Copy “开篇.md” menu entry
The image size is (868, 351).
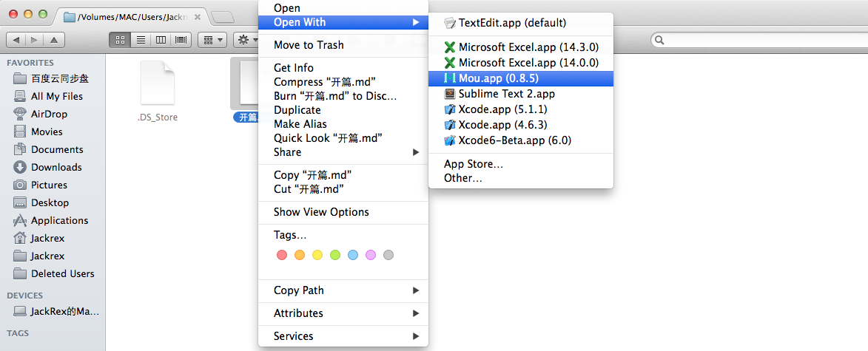[343, 174]
